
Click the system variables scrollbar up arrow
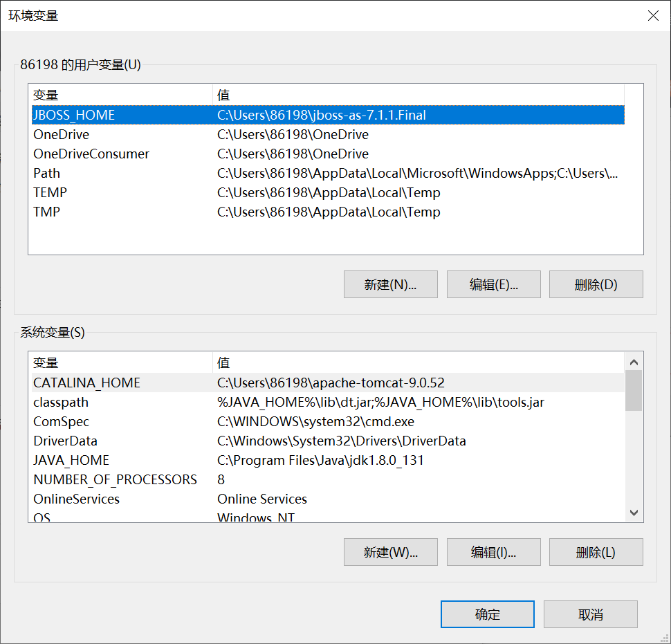point(634,362)
